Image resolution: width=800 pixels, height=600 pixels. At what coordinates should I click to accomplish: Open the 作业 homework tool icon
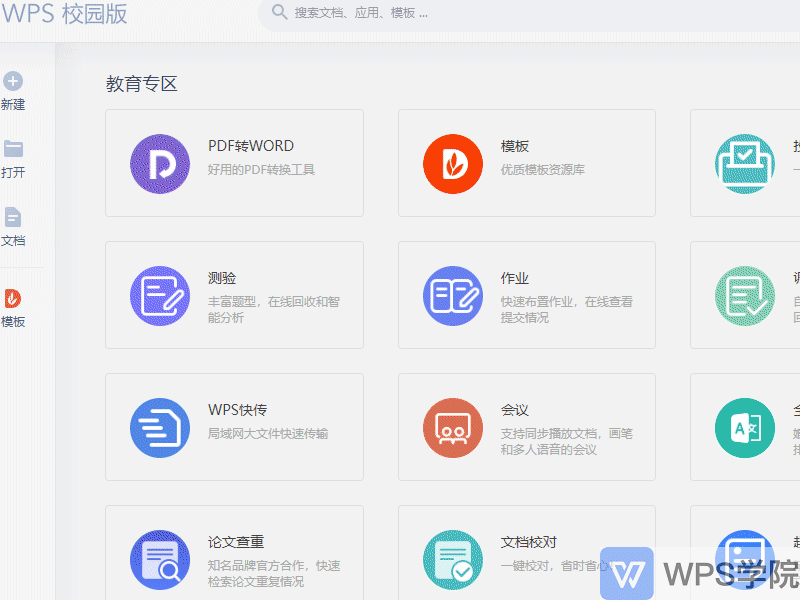[x=453, y=295]
